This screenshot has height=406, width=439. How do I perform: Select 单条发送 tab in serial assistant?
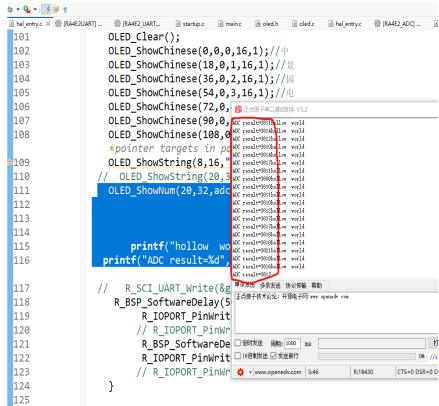(245, 285)
